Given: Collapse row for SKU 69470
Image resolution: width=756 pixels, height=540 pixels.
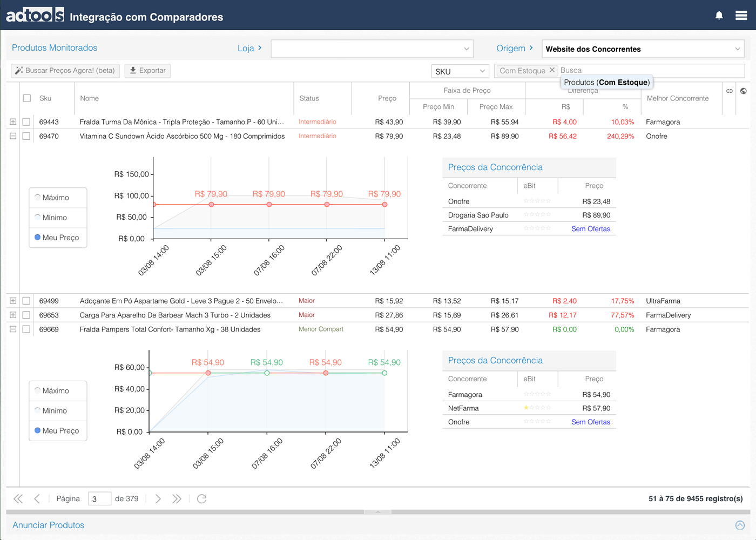Looking at the screenshot, I should pyautogui.click(x=13, y=136).
